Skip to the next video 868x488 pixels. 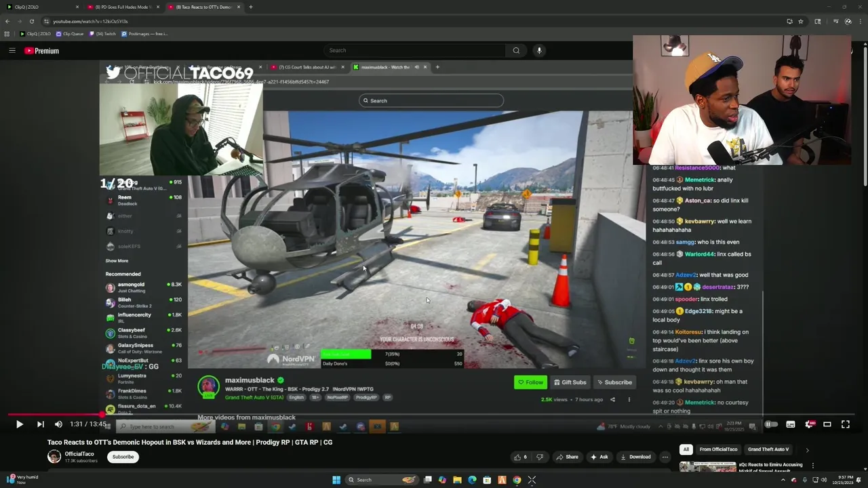(x=40, y=424)
